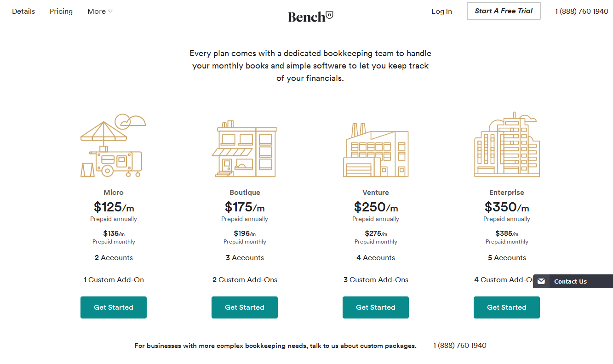Image resolution: width=613 pixels, height=364 pixels.
Task: Click the phone number beside custom packages text
Action: pyautogui.click(x=459, y=346)
